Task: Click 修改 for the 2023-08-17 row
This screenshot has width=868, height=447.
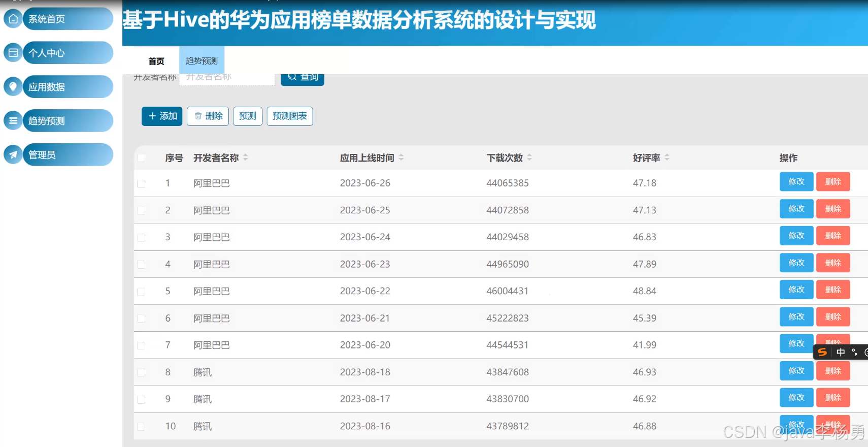Action: 796,398
